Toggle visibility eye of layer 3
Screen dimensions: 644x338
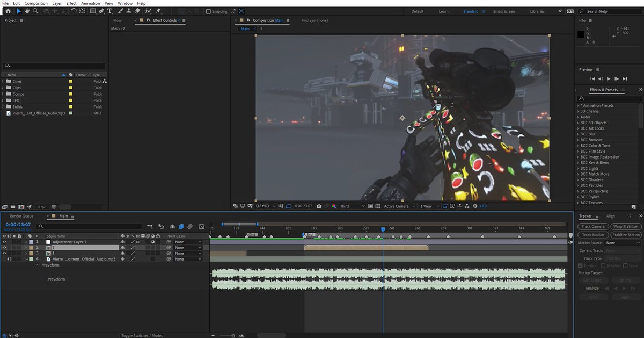point(4,253)
